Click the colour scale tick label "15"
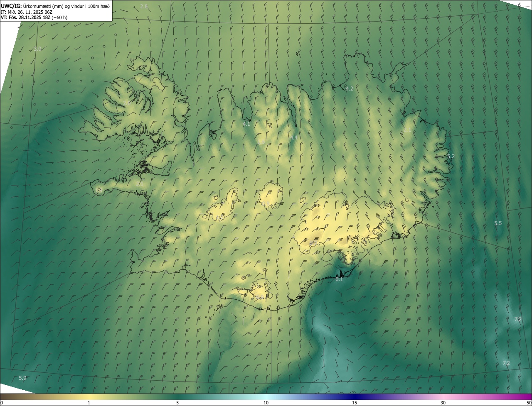This screenshot has height=406, width=532. pos(355,403)
